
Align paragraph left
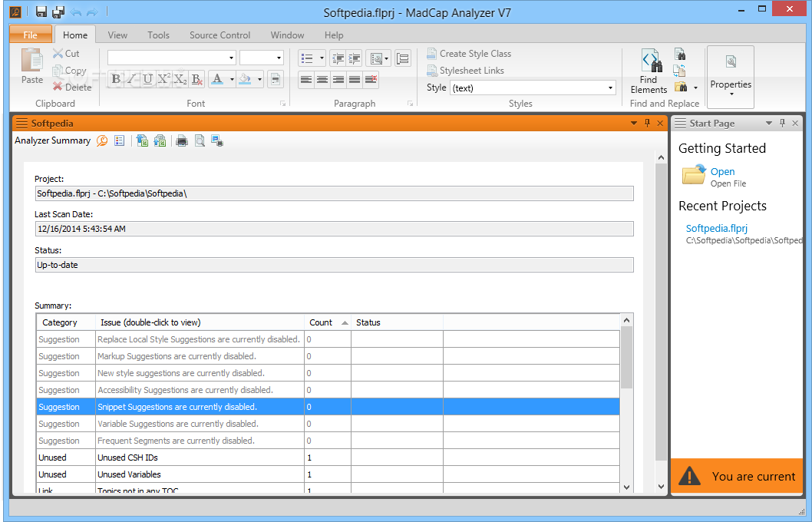click(306, 79)
